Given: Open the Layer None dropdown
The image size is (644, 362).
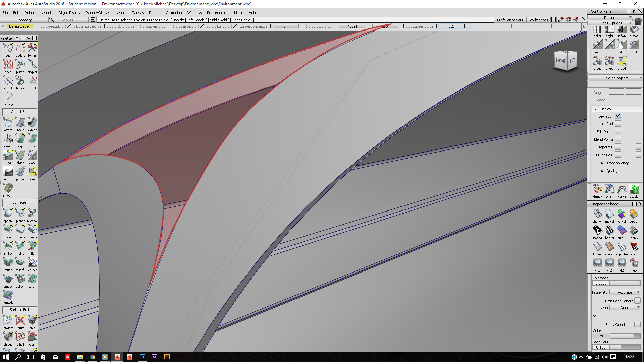Looking at the screenshot, I should tap(625, 308).
